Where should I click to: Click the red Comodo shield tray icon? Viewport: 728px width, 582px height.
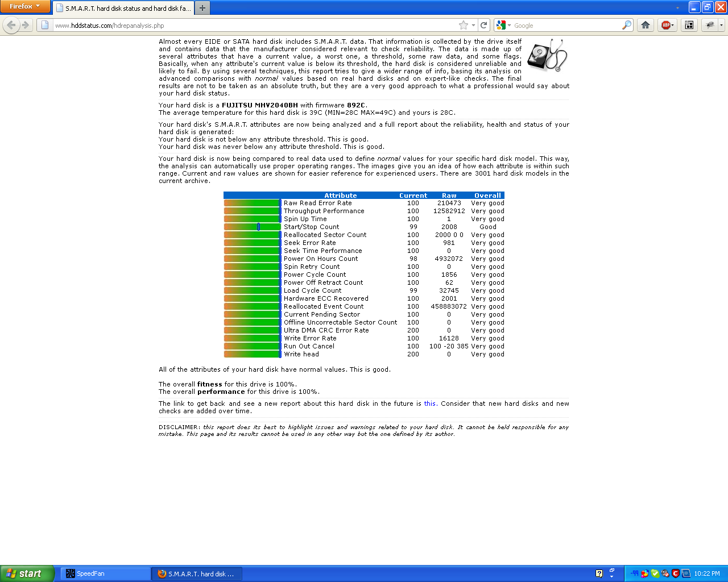(675, 573)
